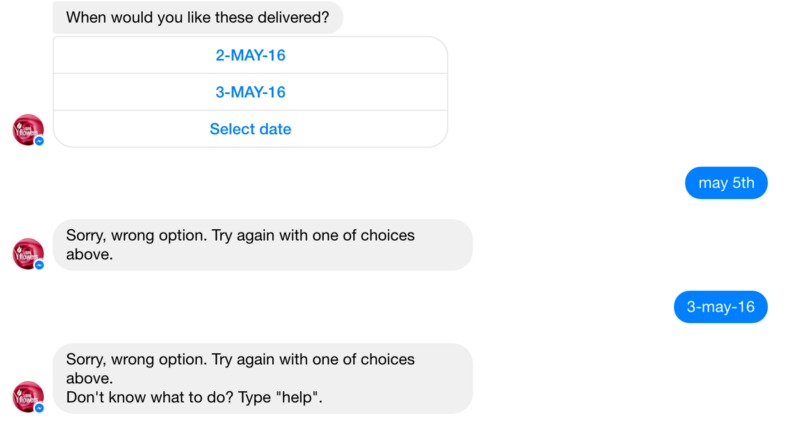The image size is (800, 427).
Task: Click the word "delivered?" in the bot's question
Action: point(292,17)
